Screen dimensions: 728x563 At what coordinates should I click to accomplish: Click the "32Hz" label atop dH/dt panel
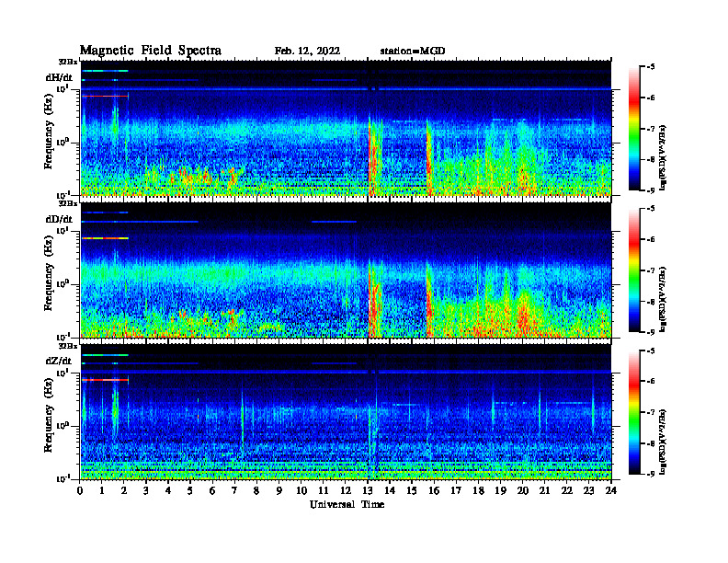(68, 62)
